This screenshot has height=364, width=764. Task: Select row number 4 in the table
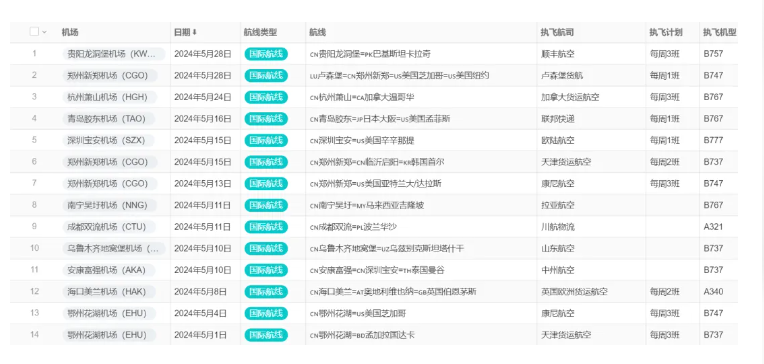[34, 118]
